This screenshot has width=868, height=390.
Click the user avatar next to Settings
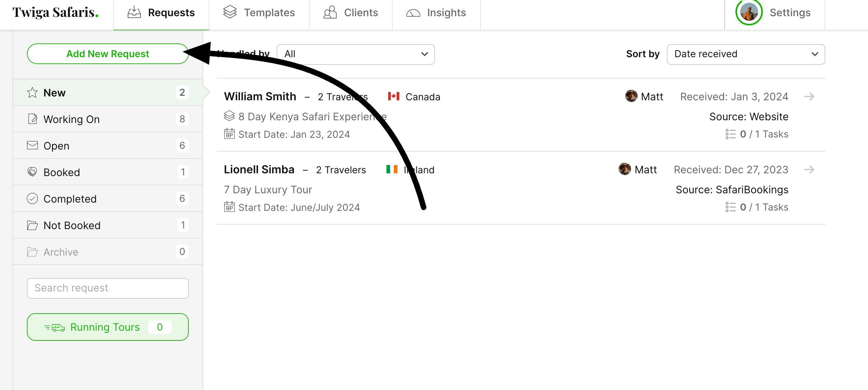749,12
